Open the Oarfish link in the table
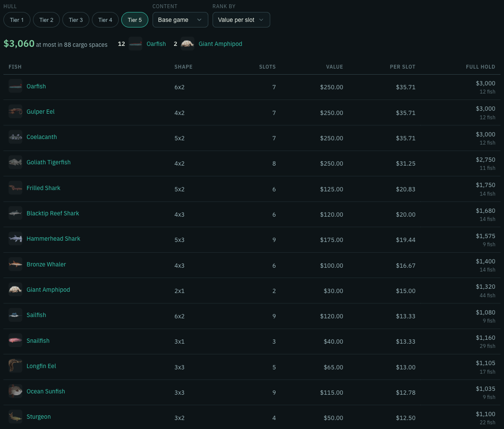 pyautogui.click(x=36, y=86)
